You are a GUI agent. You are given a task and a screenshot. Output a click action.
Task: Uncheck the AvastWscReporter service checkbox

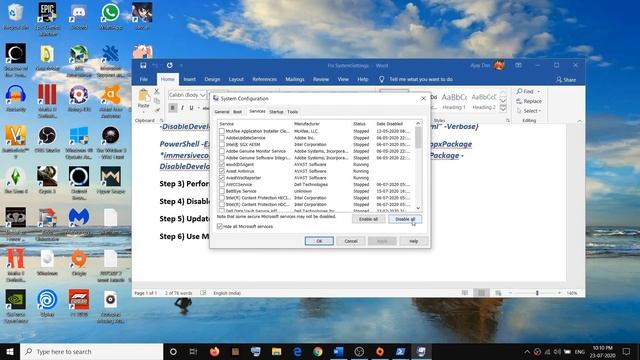click(222, 178)
